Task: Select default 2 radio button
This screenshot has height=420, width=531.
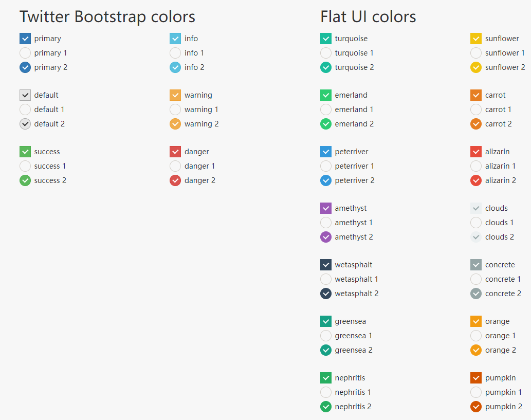Action: (25, 124)
